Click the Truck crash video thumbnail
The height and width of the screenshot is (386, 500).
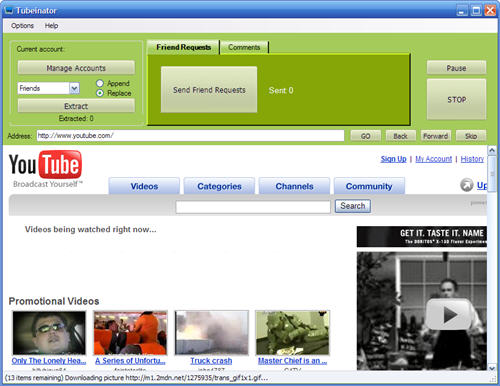pos(211,333)
